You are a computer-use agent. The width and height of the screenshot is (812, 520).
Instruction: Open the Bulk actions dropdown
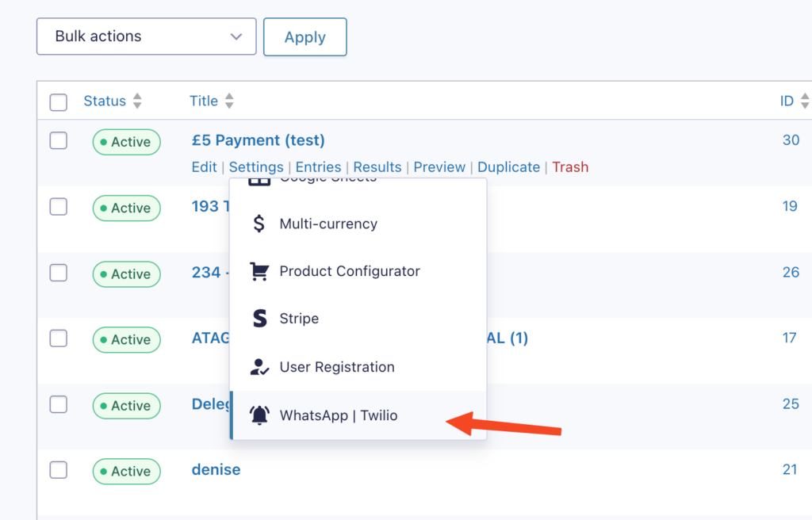pos(147,36)
